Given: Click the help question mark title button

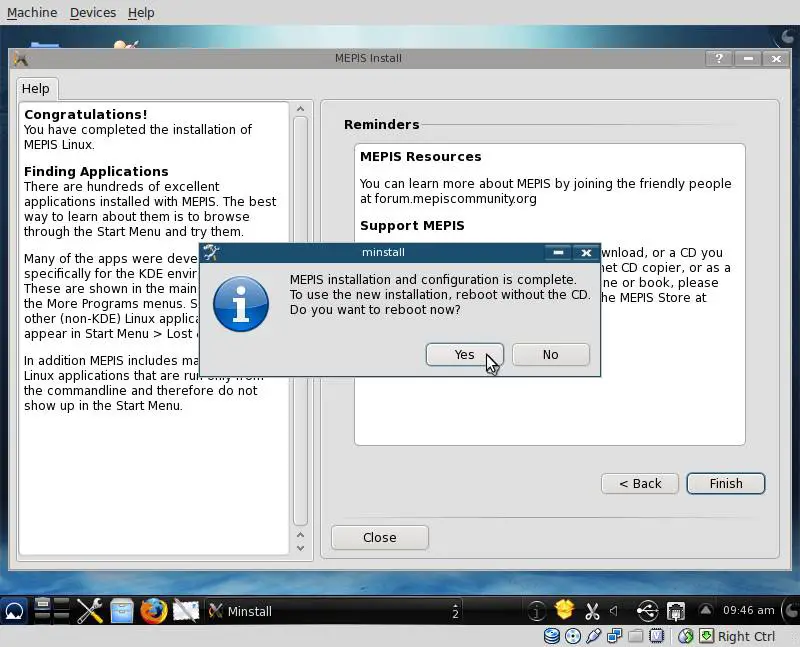Looking at the screenshot, I should (719, 59).
